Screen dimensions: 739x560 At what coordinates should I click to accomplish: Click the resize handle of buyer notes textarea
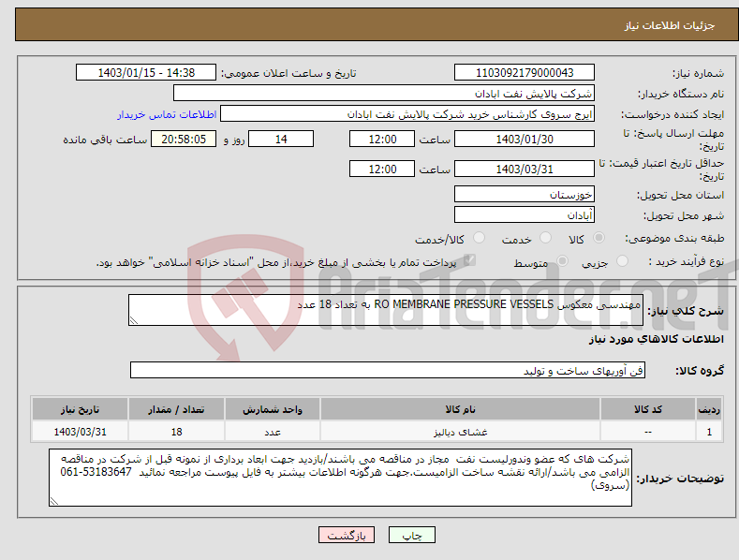point(53,502)
